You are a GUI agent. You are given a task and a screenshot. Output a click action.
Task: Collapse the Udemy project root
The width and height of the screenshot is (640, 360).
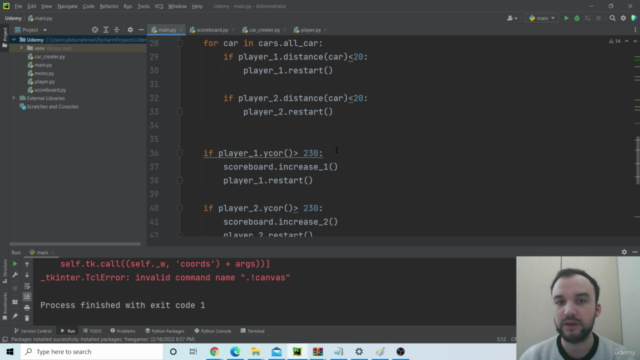[x=14, y=40]
